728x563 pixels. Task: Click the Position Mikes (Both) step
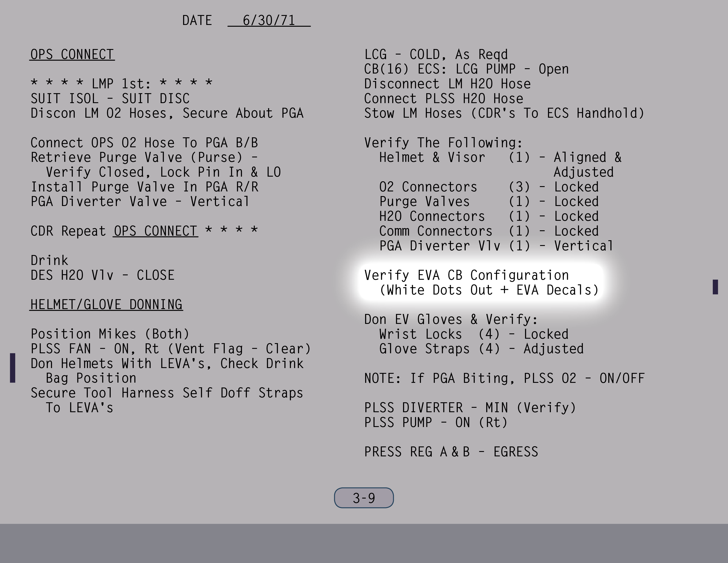110,334
